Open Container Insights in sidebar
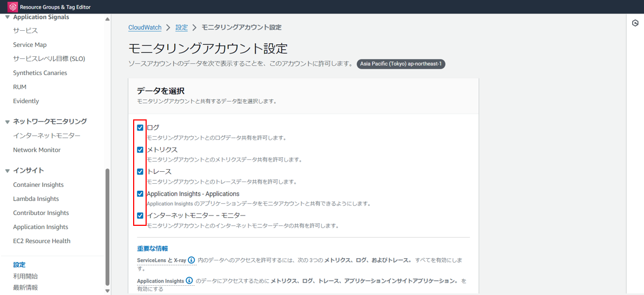644x295 pixels. 38,185
